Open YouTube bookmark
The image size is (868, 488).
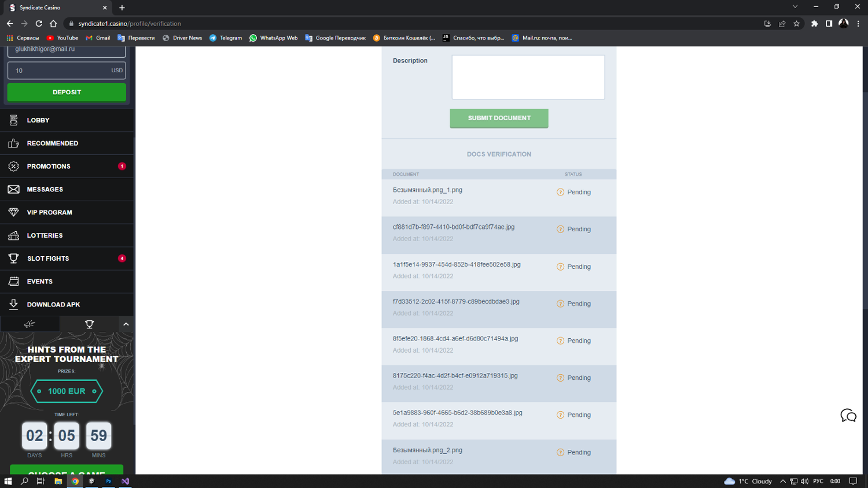(x=62, y=38)
